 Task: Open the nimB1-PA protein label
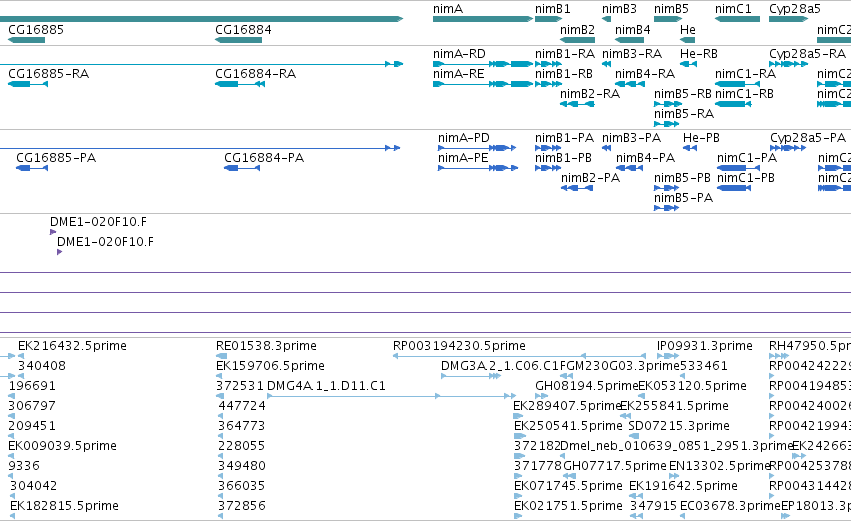tap(564, 138)
